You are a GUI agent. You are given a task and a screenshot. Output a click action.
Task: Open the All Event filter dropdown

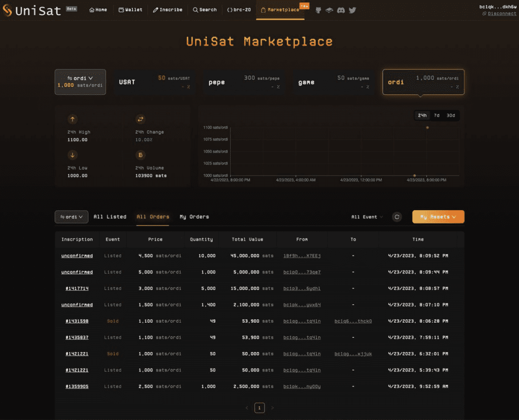point(367,217)
